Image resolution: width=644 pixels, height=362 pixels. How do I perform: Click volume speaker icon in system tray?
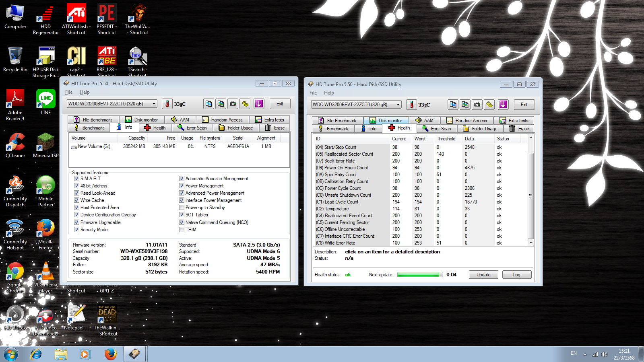tap(605, 354)
